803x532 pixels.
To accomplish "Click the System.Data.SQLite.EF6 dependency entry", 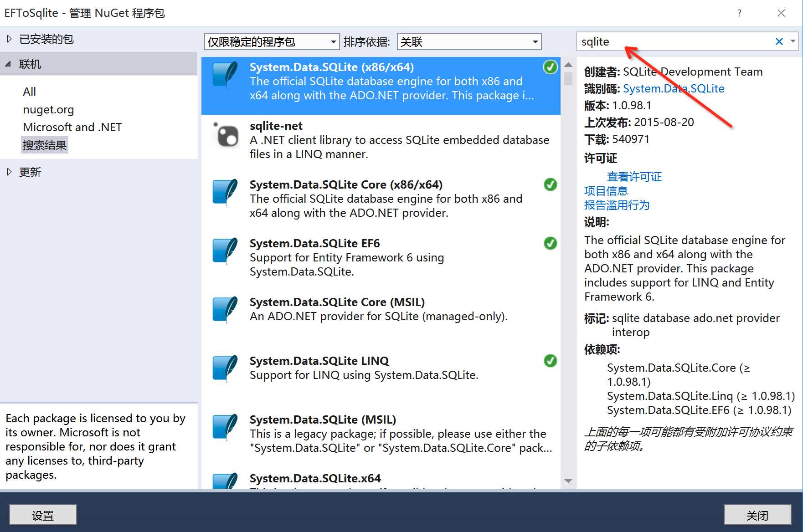I will point(699,410).
